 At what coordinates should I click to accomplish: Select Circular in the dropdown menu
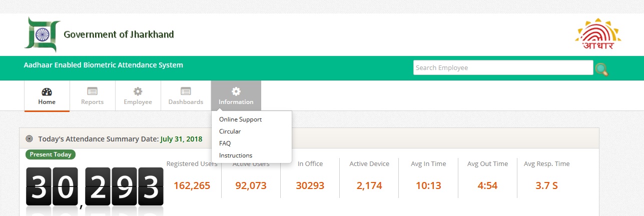(230, 131)
